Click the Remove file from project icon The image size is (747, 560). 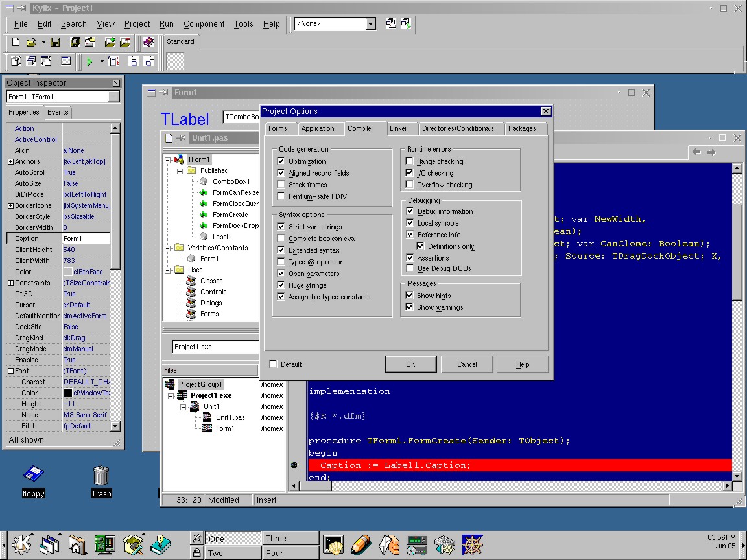125,42
